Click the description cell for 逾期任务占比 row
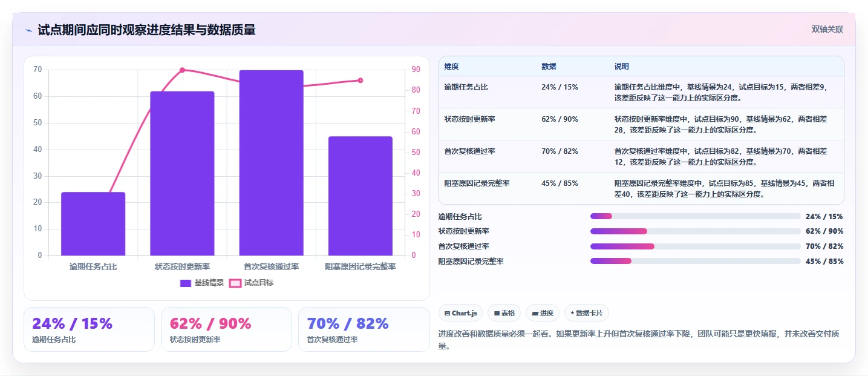Image resolution: width=868 pixels, height=376 pixels. tap(726, 92)
